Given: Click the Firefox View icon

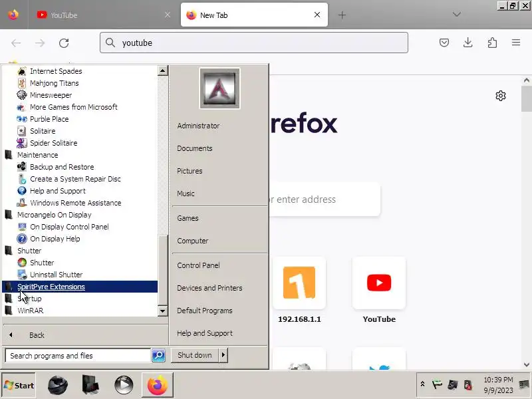Looking at the screenshot, I should point(13,15).
